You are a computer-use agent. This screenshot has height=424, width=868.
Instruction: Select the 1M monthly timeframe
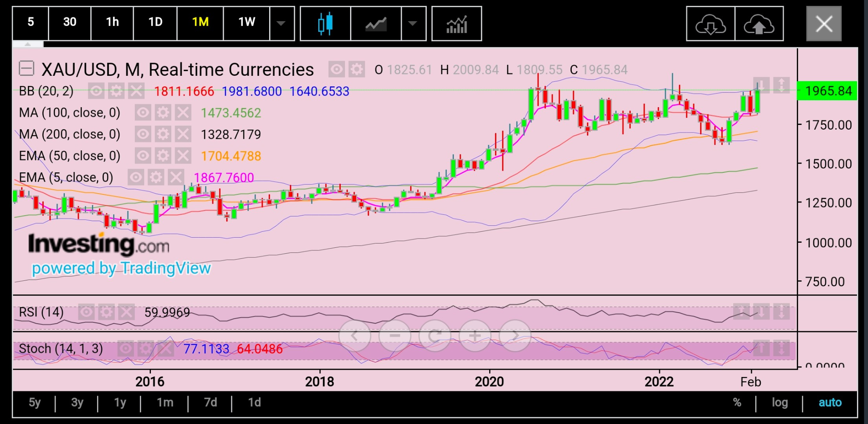[x=200, y=23]
